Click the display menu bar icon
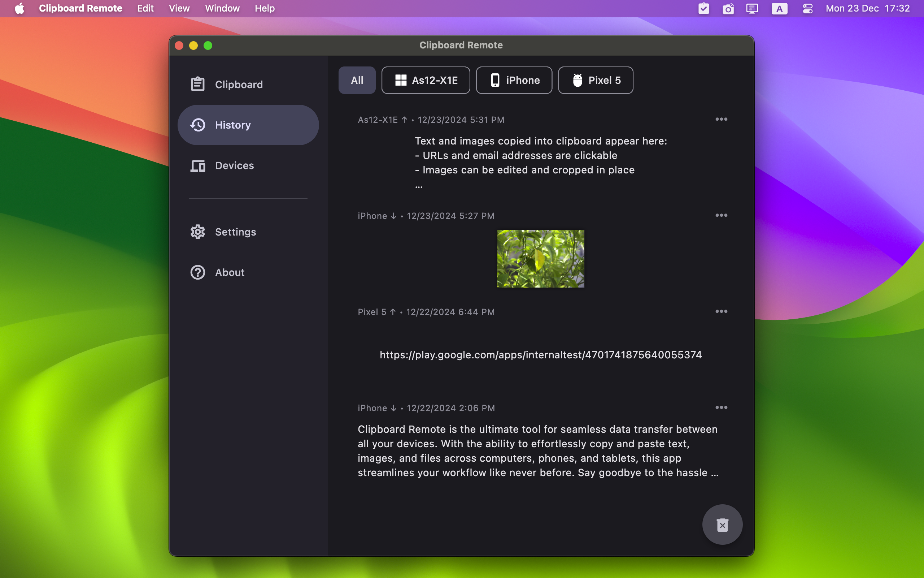 (752, 8)
